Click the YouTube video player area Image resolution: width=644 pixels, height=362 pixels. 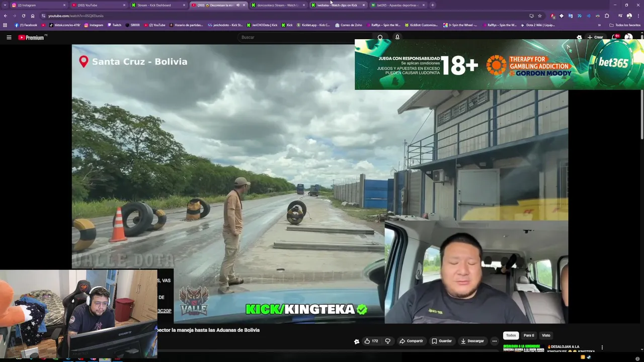point(319,184)
